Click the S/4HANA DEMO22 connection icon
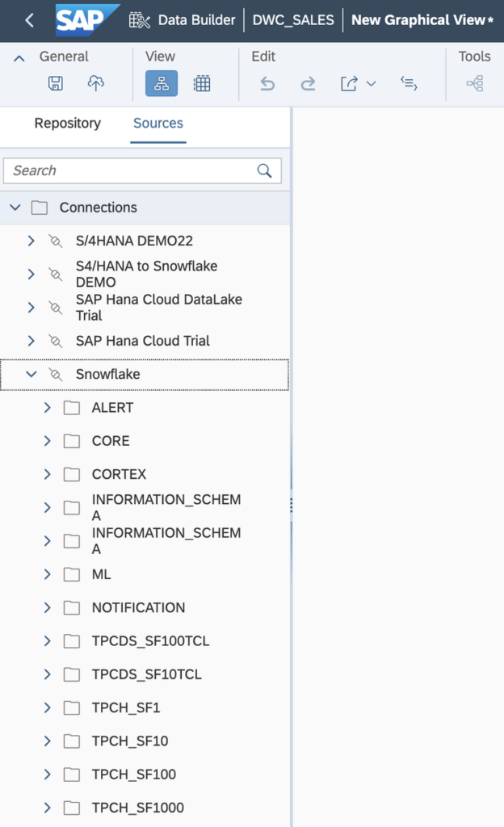504x827 pixels. (56, 241)
